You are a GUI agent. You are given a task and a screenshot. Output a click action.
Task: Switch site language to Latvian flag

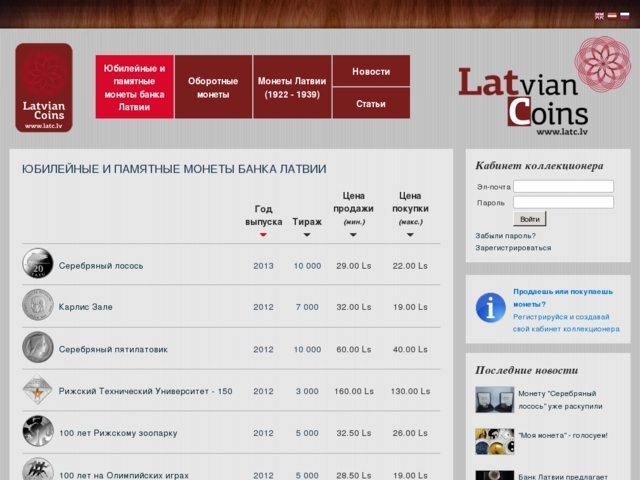click(x=612, y=16)
